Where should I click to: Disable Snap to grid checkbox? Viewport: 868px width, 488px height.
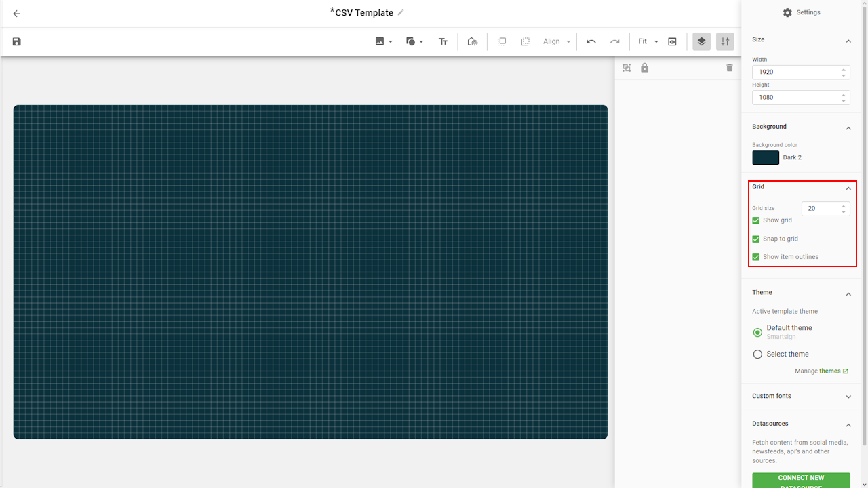tap(756, 239)
